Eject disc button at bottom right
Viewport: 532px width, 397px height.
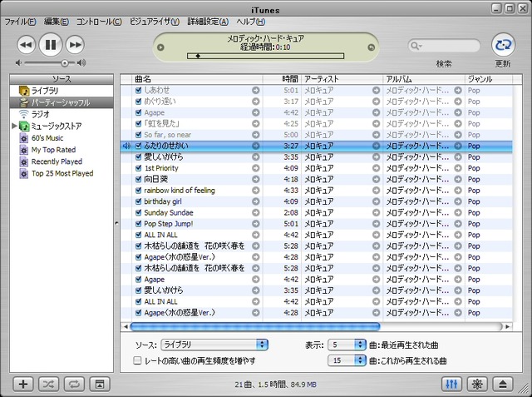[x=502, y=384]
